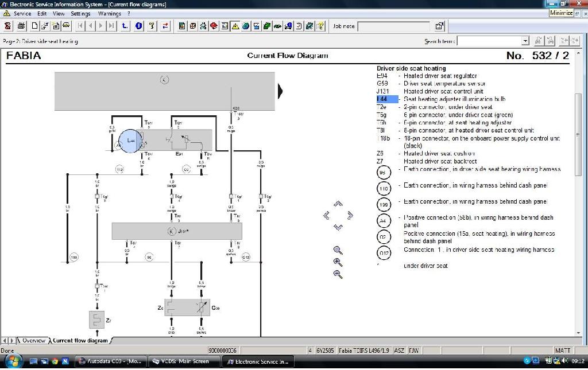Screen dimensions: 588x370
Task: Open the Edit menu
Action: (42, 14)
